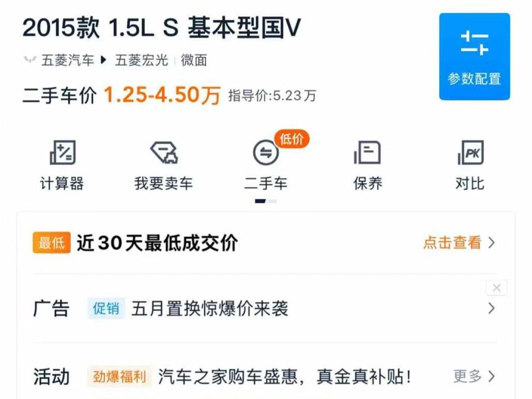The height and width of the screenshot is (399, 532).
Task: Open the 二手车 exchange icon
Action: pos(266,153)
